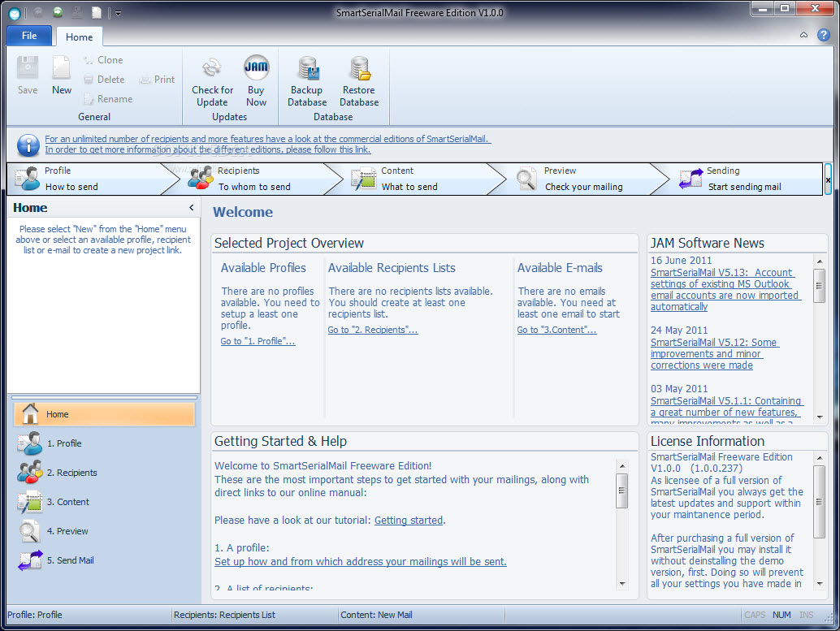Collapse the Home side panel chevron
This screenshot has height=631, width=840.
[191, 208]
